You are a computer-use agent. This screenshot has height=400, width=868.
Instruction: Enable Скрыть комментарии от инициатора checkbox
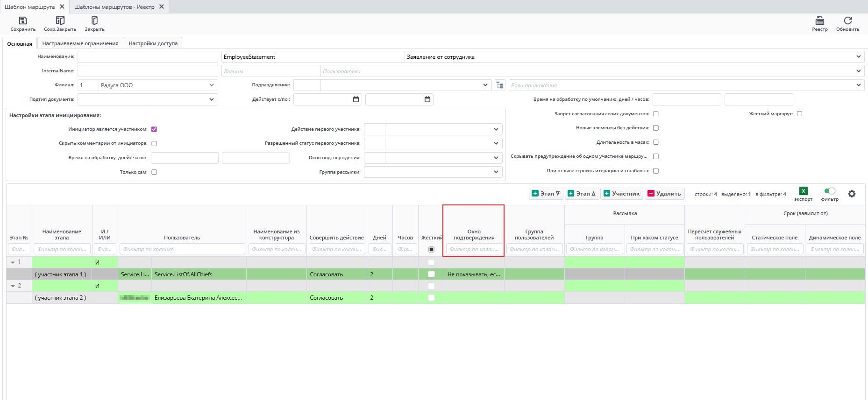point(154,143)
